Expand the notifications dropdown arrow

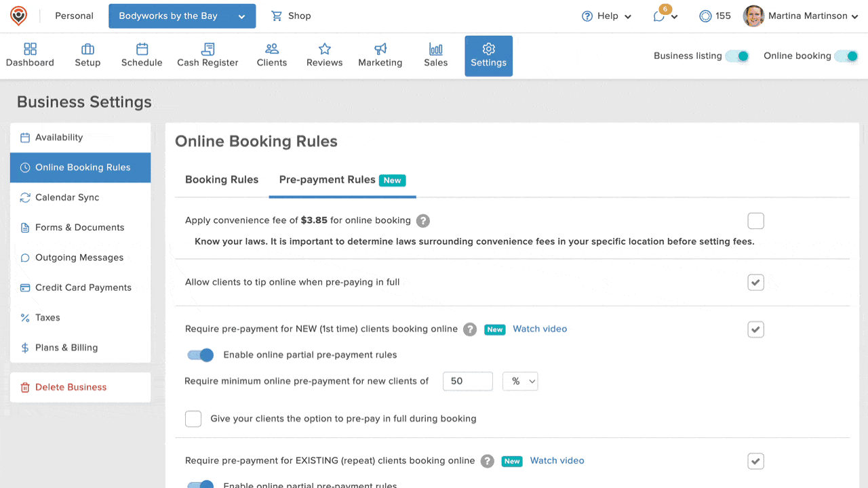(674, 18)
